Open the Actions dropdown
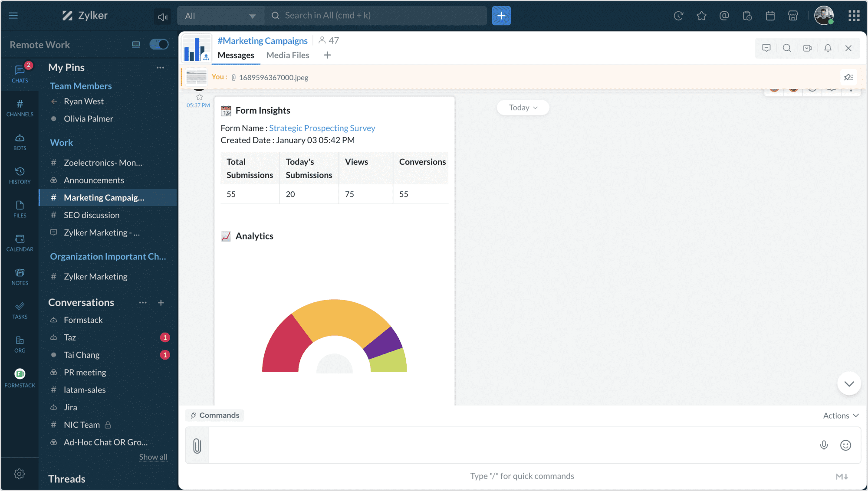The width and height of the screenshot is (868, 491). [x=841, y=416]
